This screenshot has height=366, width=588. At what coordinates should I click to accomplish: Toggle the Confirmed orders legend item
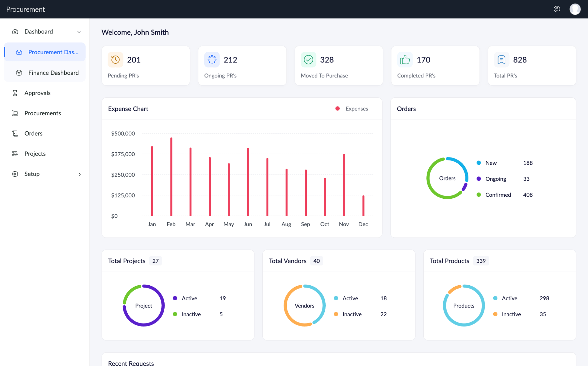click(x=498, y=195)
